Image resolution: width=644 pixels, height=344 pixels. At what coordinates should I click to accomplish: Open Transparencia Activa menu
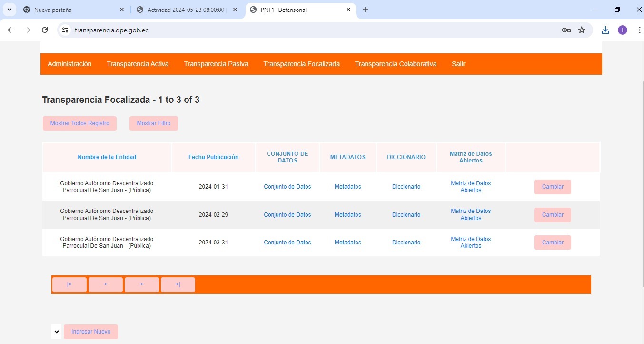138,64
